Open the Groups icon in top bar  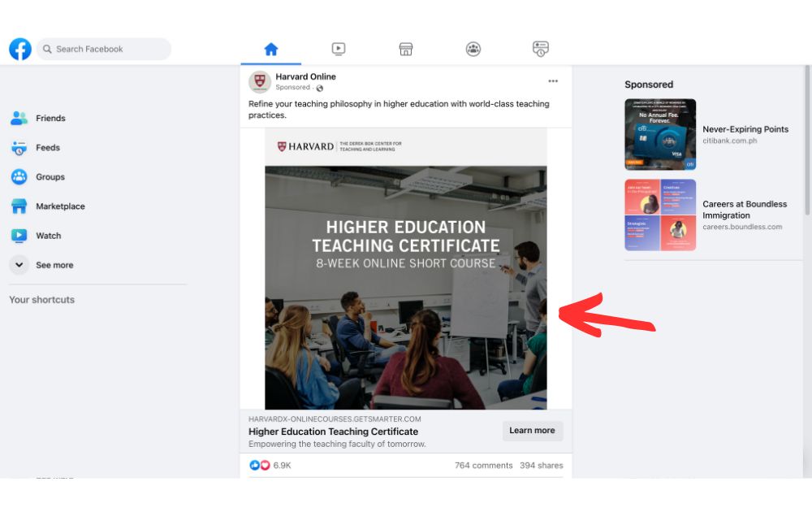[x=473, y=50]
